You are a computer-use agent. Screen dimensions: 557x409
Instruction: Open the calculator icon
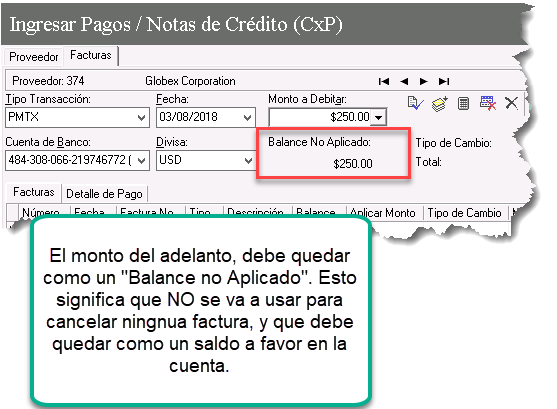463,104
